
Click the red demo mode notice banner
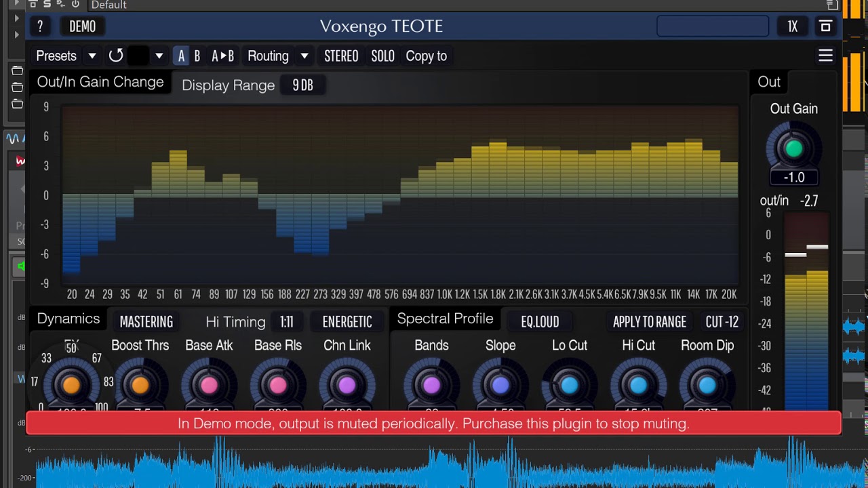point(434,424)
